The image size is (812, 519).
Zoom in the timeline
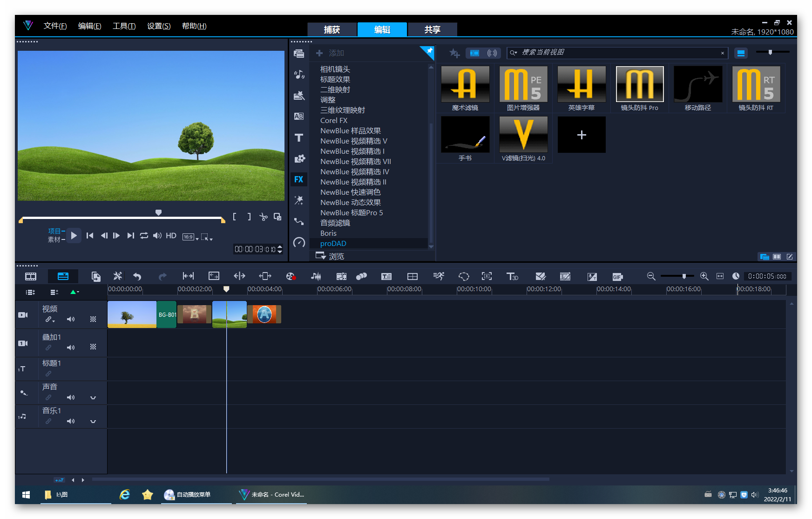tap(704, 276)
